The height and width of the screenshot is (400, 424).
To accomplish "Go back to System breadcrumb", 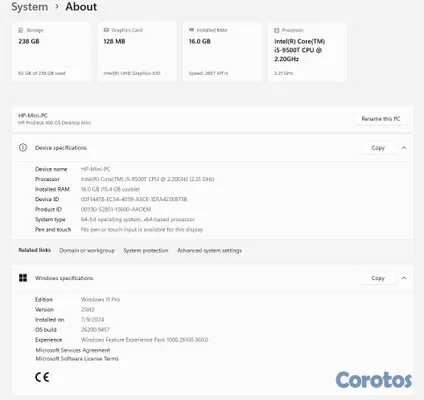I will pyautogui.click(x=30, y=7).
